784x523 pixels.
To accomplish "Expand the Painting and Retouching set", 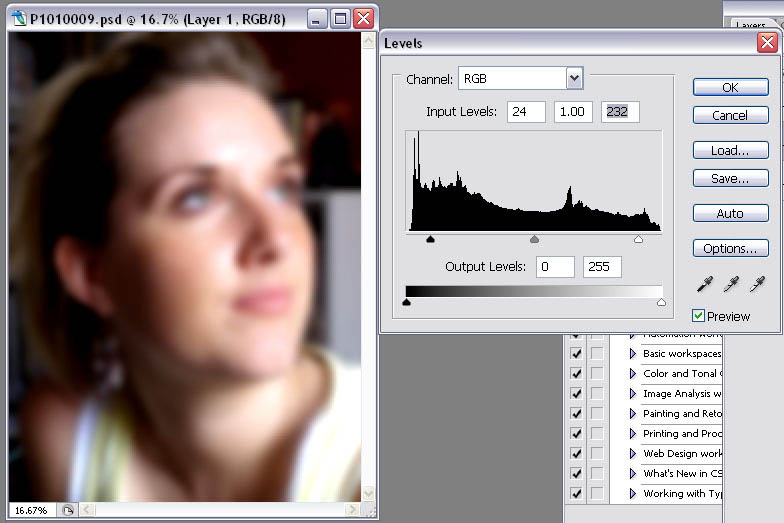I will (632, 414).
